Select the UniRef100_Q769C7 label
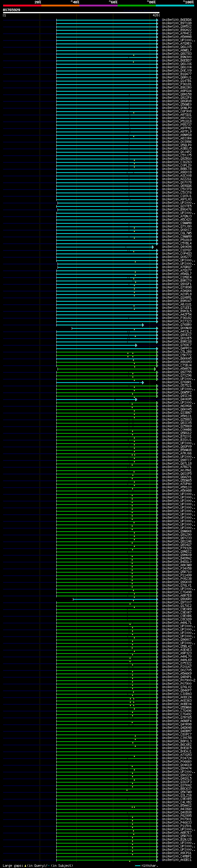The width and height of the screenshot is (197, 868). pyautogui.click(x=177, y=345)
